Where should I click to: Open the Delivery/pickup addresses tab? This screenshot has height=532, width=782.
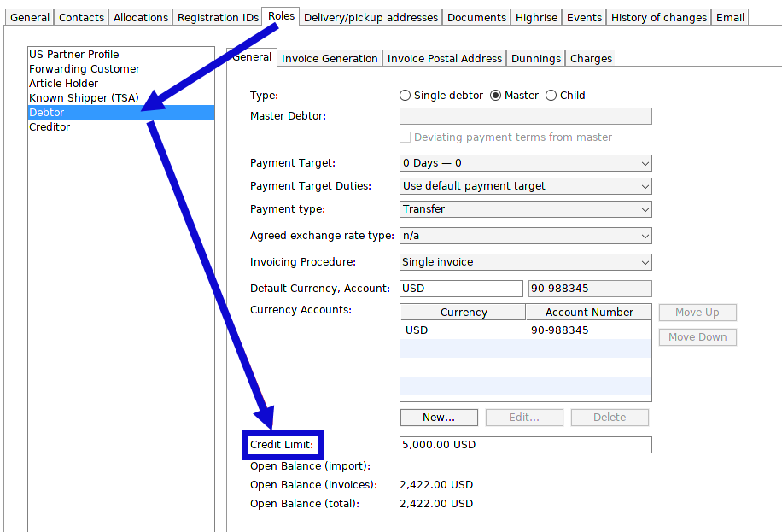pyautogui.click(x=371, y=17)
